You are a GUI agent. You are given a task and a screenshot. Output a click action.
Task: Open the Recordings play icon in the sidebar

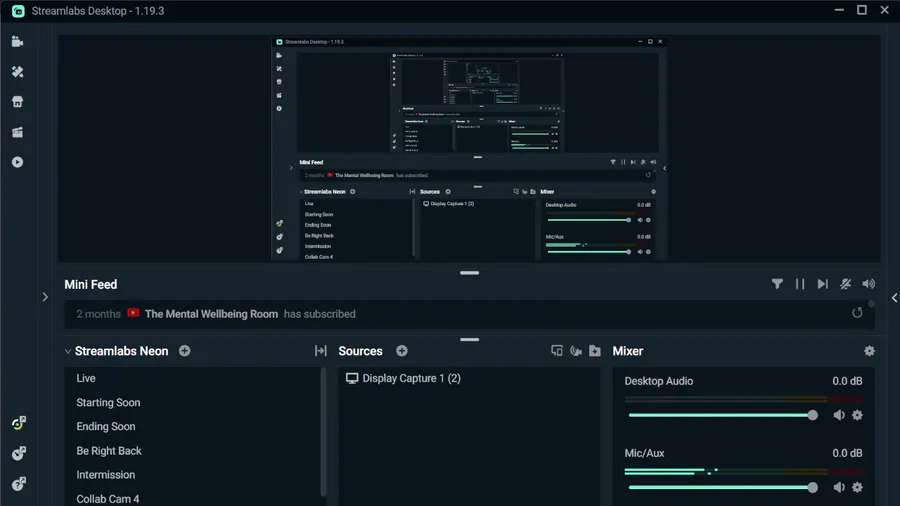click(x=17, y=162)
